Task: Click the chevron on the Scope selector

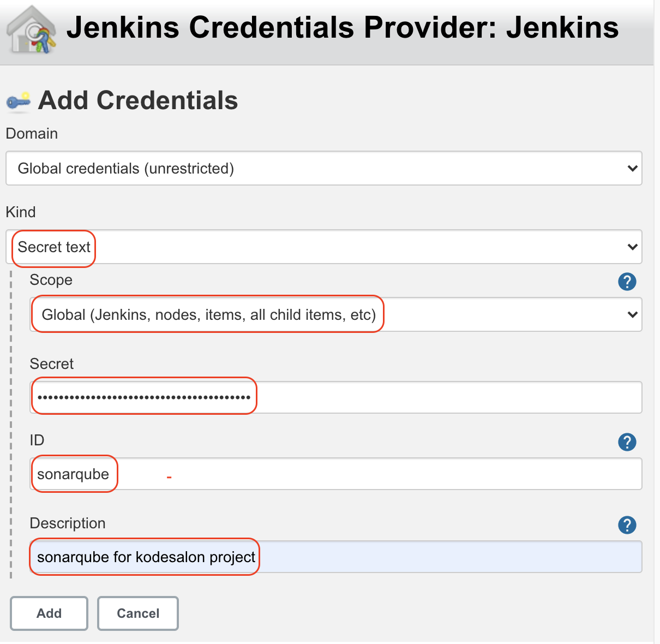Action: point(632,314)
